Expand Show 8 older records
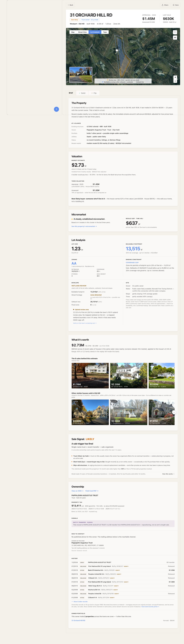184x644 pixels. click(80, 602)
